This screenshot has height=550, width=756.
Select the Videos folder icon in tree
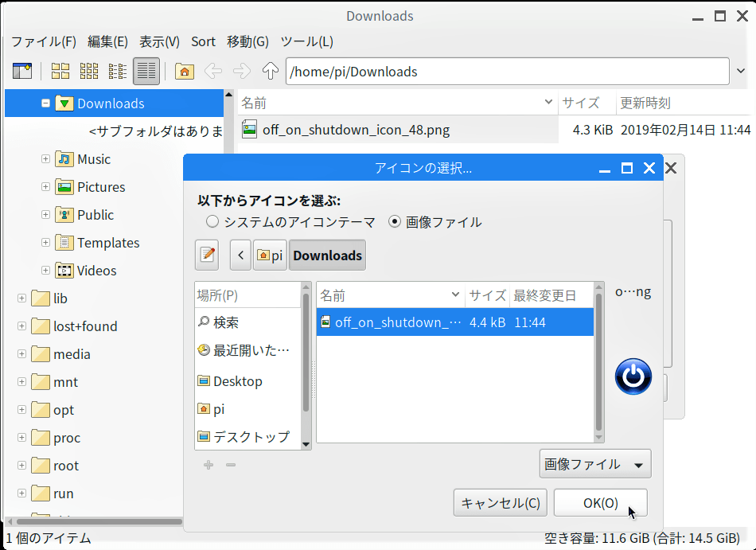64,271
